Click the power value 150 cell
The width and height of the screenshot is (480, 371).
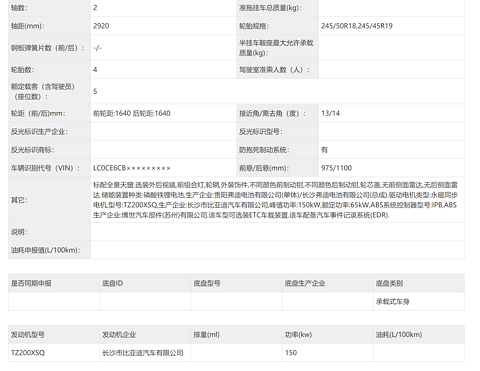point(328,353)
